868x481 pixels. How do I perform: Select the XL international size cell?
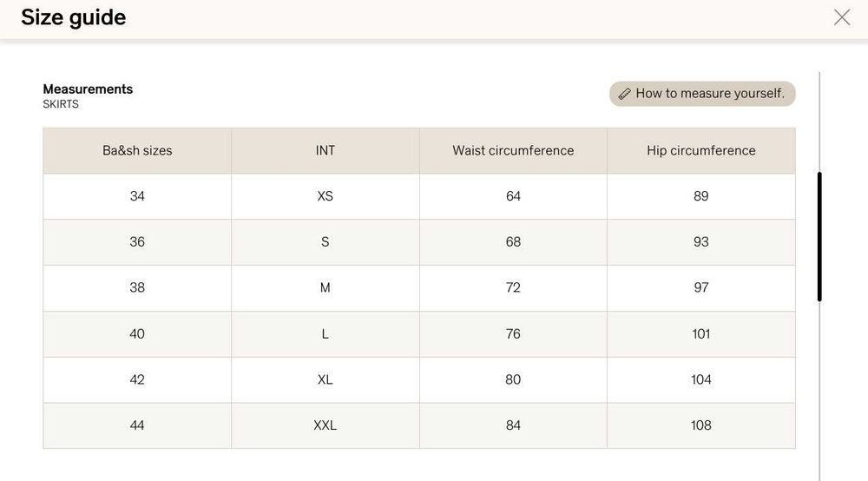tap(325, 379)
